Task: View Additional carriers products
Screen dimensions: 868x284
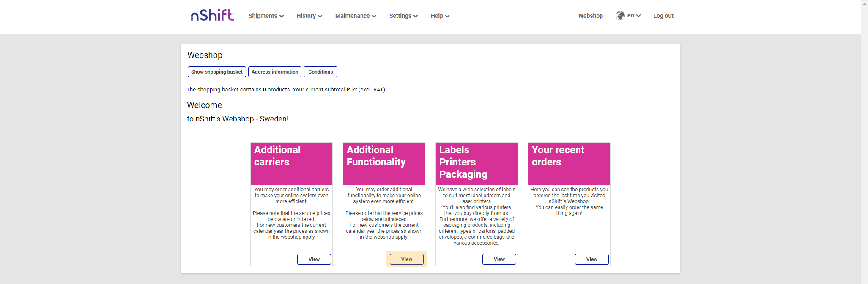Action: pyautogui.click(x=314, y=259)
